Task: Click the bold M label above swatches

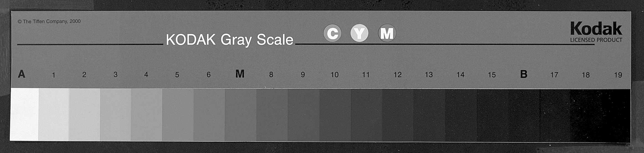Action: 240,74
